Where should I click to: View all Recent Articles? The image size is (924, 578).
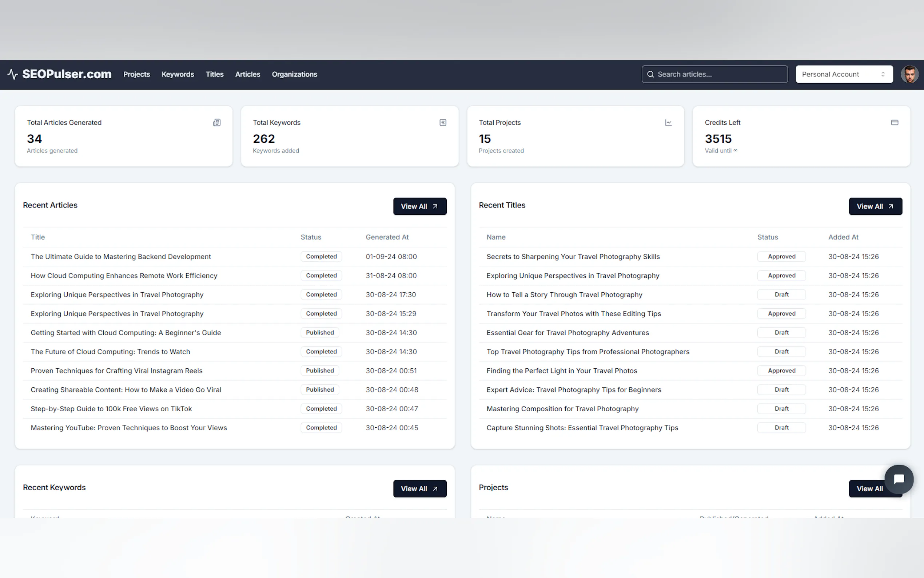pos(419,206)
